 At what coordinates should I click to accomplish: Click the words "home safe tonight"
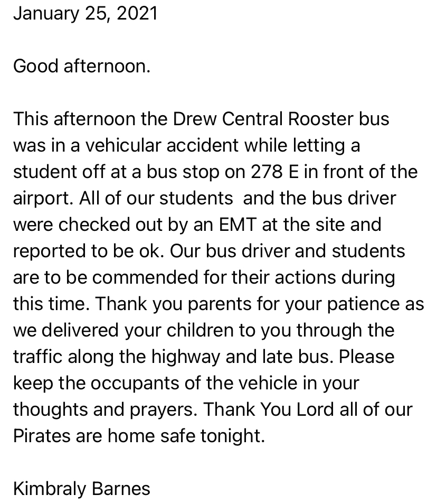tap(186, 436)
